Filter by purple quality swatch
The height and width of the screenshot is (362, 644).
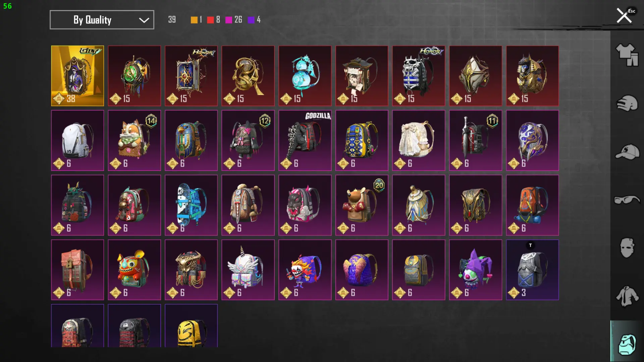pyautogui.click(x=251, y=20)
